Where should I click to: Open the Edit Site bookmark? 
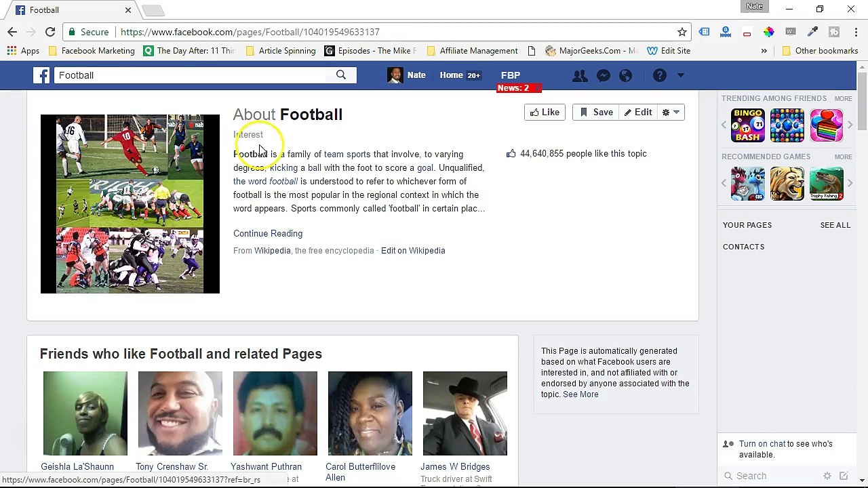(669, 51)
